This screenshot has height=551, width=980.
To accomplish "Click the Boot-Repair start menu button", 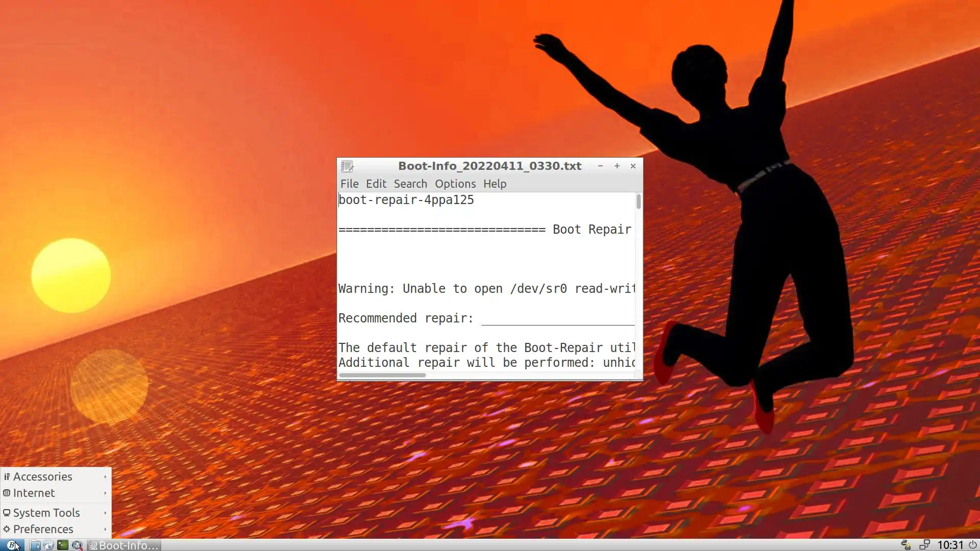I will (11, 545).
